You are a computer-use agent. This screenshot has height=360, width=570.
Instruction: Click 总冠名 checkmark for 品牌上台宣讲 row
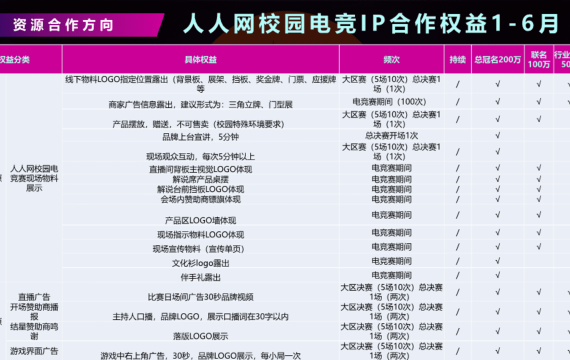coord(498,135)
